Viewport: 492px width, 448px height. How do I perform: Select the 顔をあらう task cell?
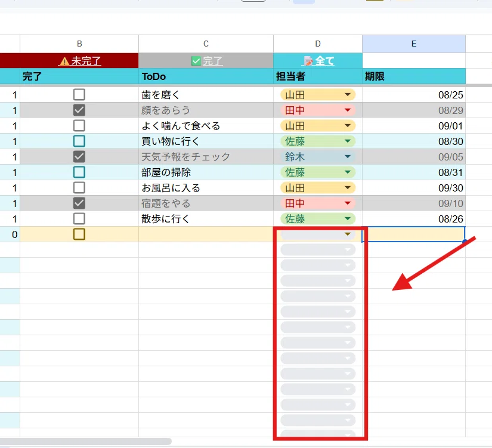[206, 110]
